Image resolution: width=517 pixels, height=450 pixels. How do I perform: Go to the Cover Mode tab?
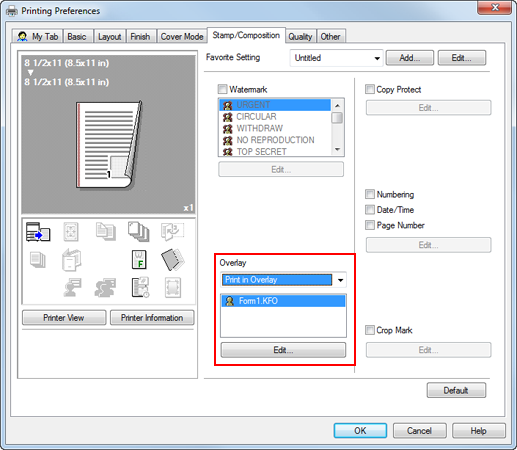(x=182, y=36)
